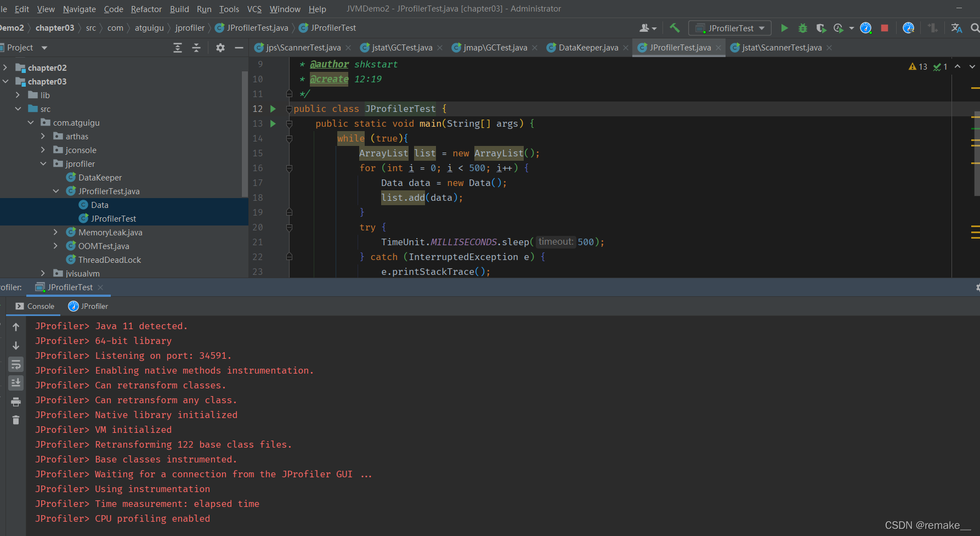Screen dimensions: 980x536
Task: Select the Console tab
Action: click(x=35, y=306)
